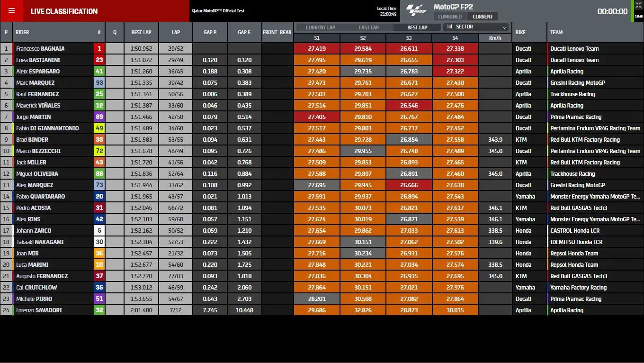The width and height of the screenshot is (644, 363).
Task: Click S2 time 29.584 for Bagnaia
Action: point(363,48)
